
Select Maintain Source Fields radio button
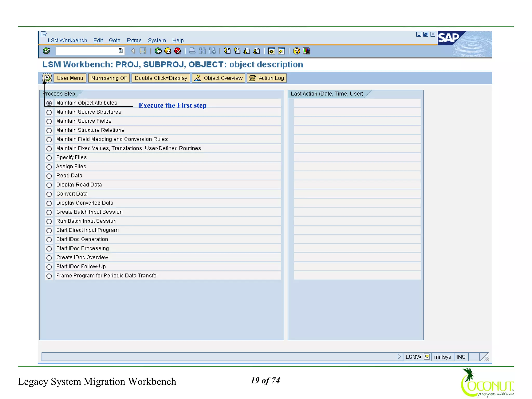(x=49, y=121)
